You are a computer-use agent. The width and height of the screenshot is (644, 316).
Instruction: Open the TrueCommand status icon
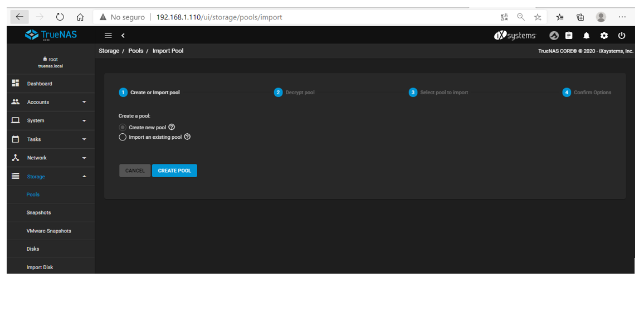click(554, 36)
